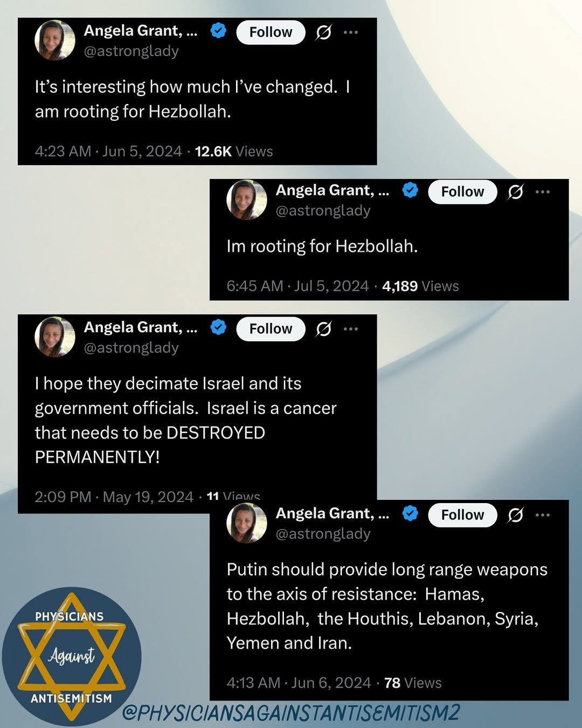Viewport: 582px width, 728px height.
Task: Click verified badge on June 5 tweet
Action: [218, 31]
